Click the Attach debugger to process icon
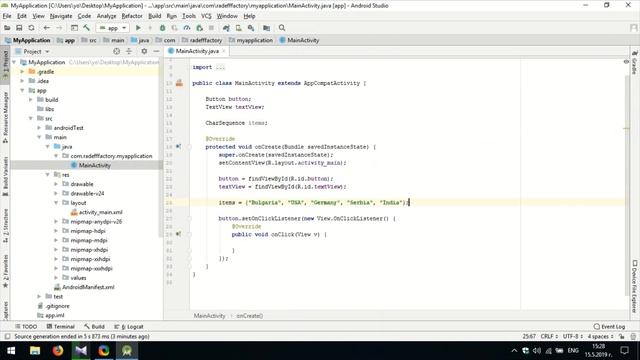Viewport: 640px width, 360px height. tap(200, 28)
